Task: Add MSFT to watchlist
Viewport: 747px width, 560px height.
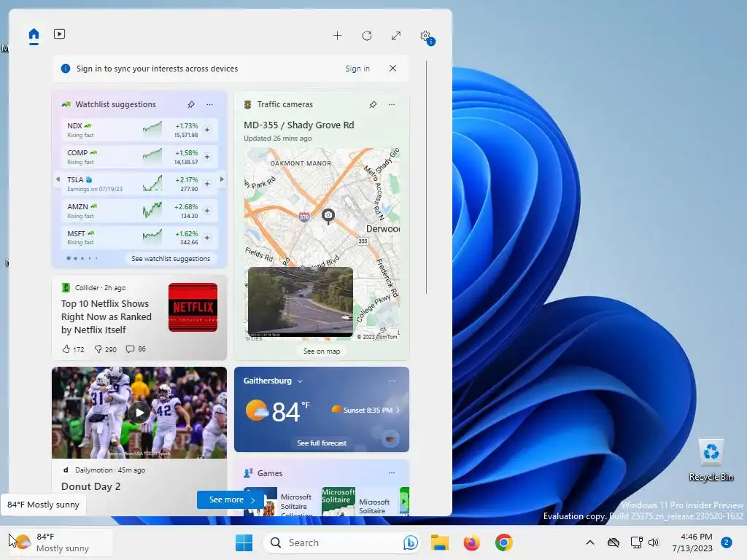Action: (x=207, y=238)
